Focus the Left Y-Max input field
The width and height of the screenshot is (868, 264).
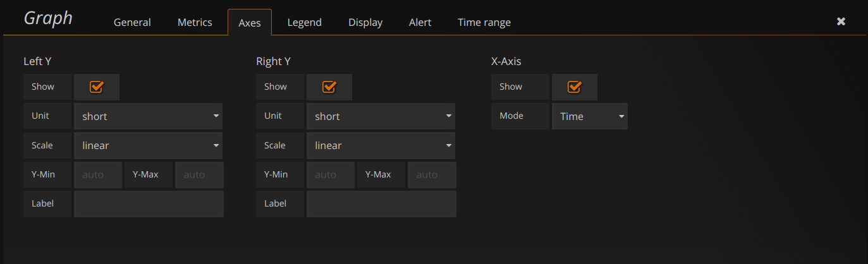coord(199,175)
